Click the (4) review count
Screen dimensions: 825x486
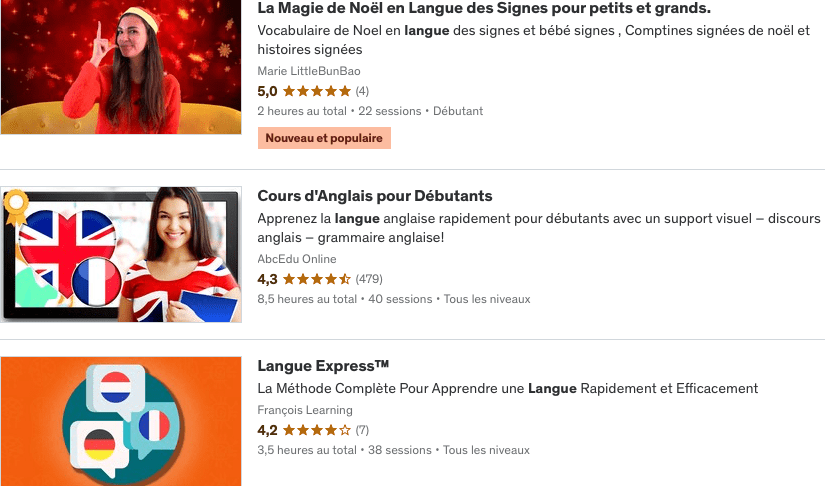(x=362, y=92)
